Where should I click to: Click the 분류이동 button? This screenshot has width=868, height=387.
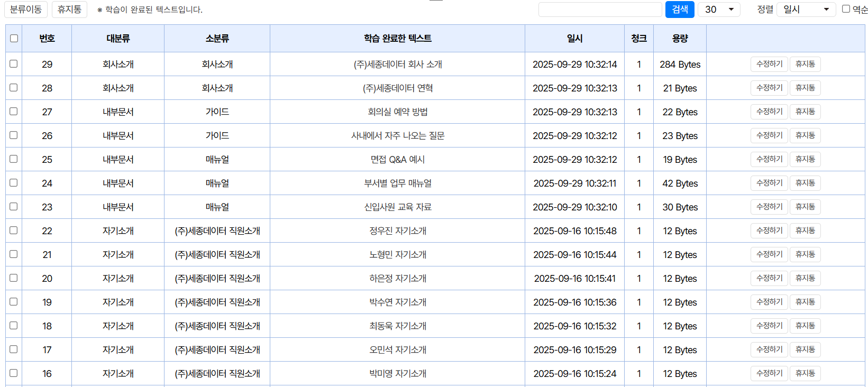tap(26, 10)
